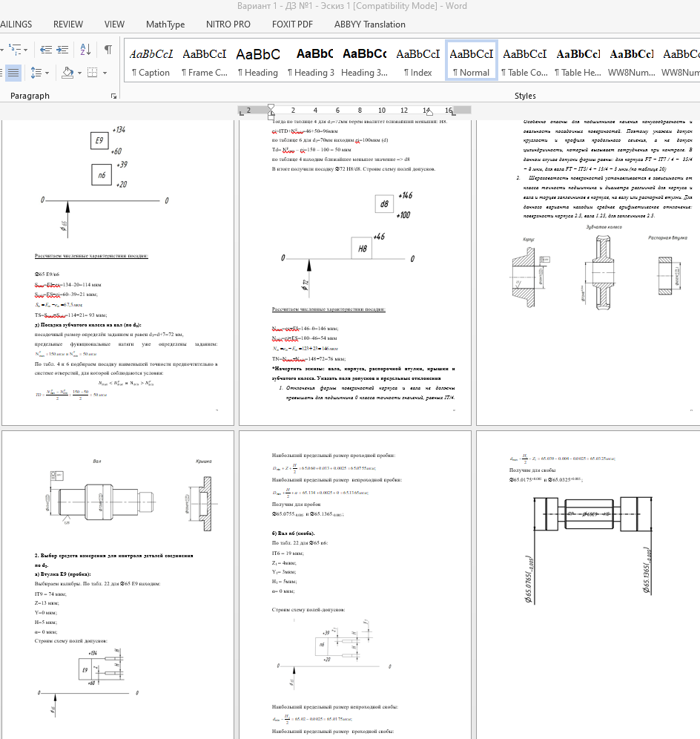Expand the Borders dropdown arrow
Viewport: 700px width, 739px height.
click(105, 73)
